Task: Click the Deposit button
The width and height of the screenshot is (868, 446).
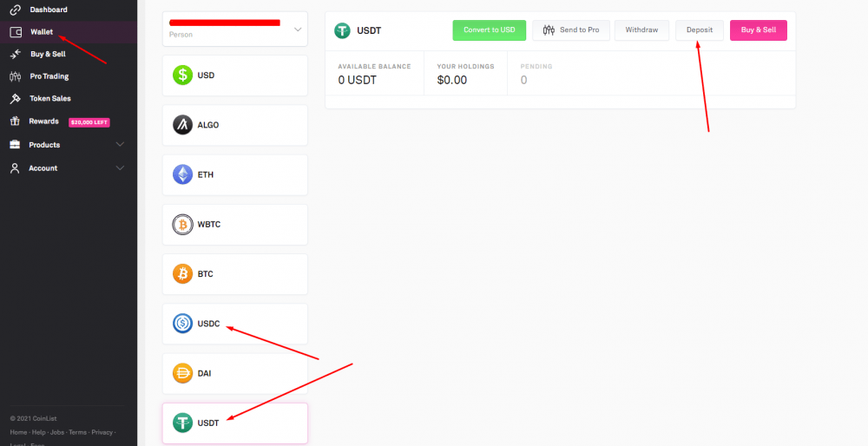Action: [700, 30]
